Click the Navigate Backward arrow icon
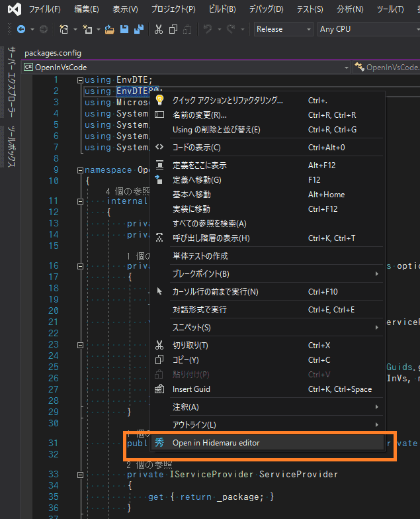Screen dimensions: 420x519 21,29
